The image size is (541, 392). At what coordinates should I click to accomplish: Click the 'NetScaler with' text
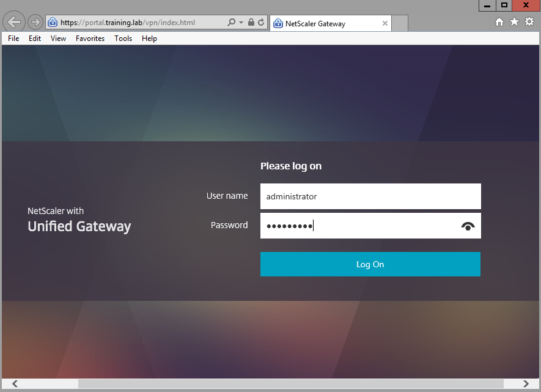[56, 211]
